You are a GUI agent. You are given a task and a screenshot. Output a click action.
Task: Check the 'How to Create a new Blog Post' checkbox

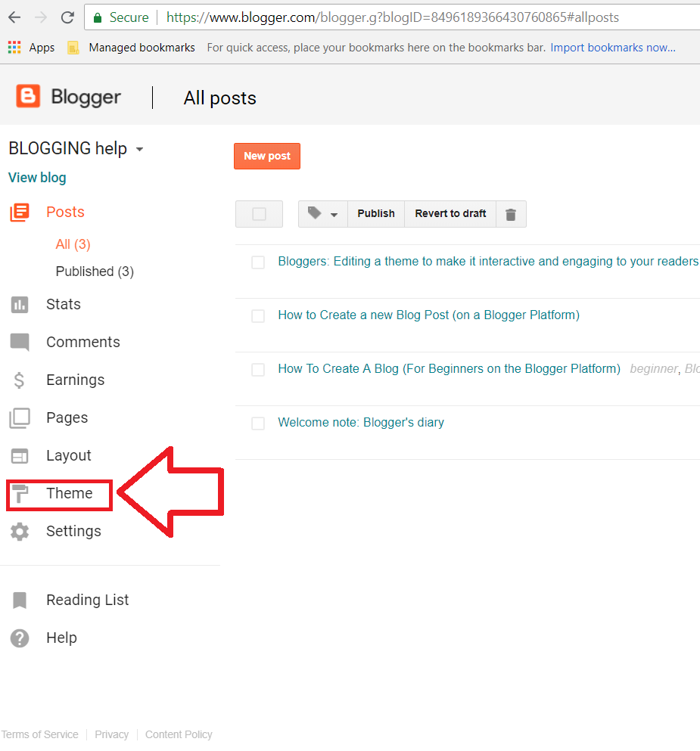(x=258, y=315)
